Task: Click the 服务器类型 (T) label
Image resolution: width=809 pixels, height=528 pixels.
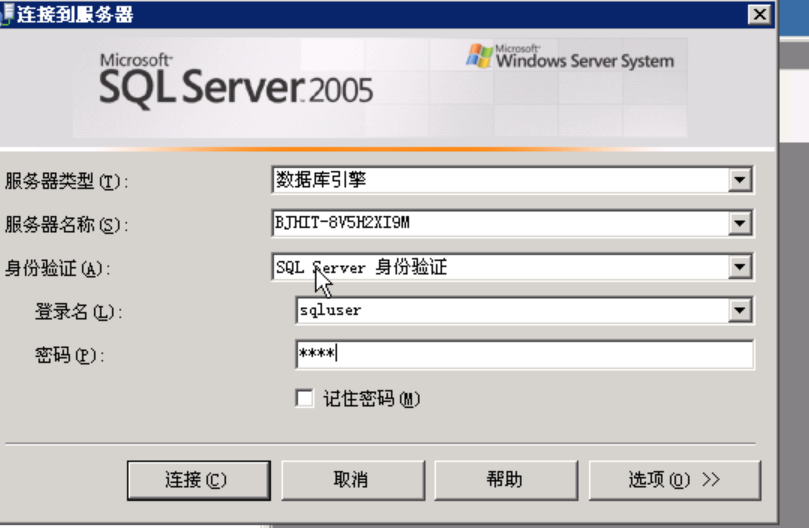Action: (66, 181)
